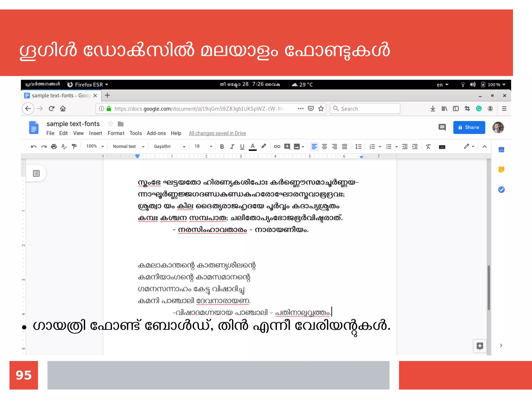
Task: Open the Normal text style dropdown
Action: [x=129, y=147]
